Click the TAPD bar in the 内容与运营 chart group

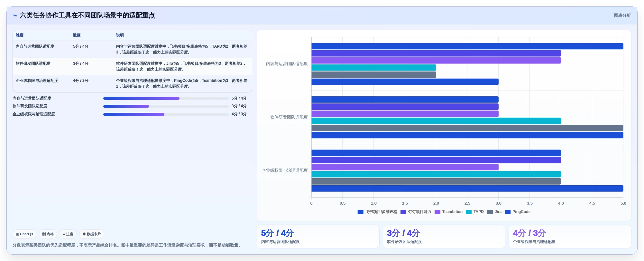click(374, 67)
